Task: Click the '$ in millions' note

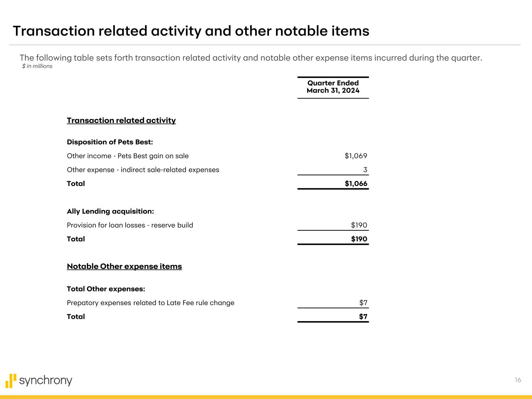Action: (37, 66)
